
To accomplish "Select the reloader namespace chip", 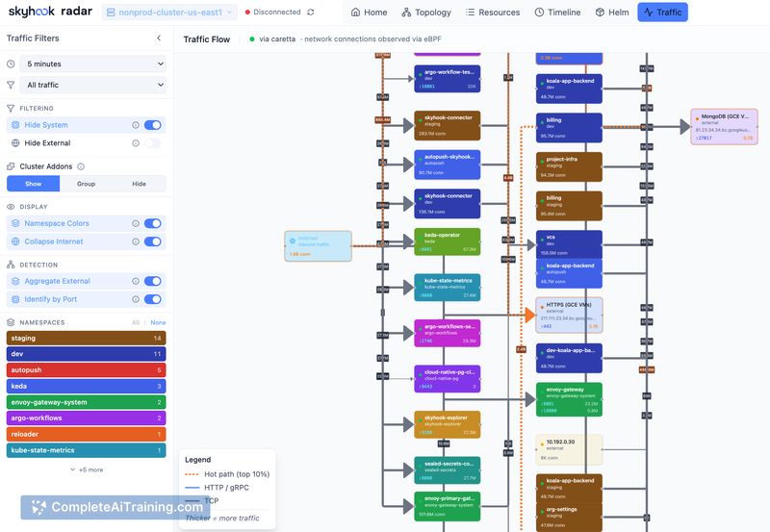I will click(x=86, y=434).
